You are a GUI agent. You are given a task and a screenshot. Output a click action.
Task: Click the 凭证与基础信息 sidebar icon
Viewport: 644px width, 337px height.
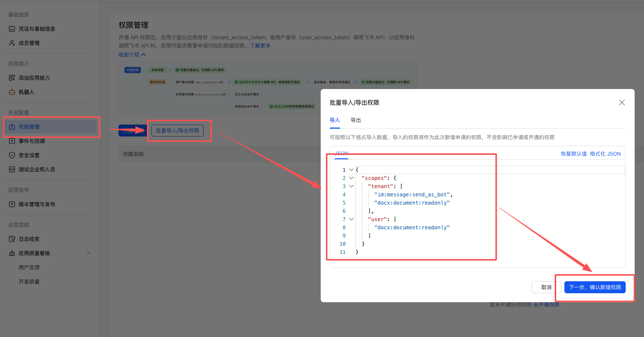click(12, 29)
